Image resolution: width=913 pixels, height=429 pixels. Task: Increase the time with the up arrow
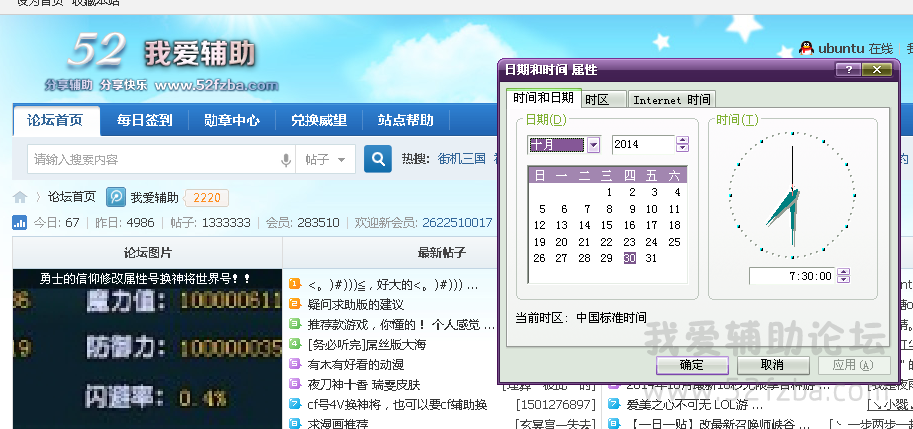[x=843, y=272]
